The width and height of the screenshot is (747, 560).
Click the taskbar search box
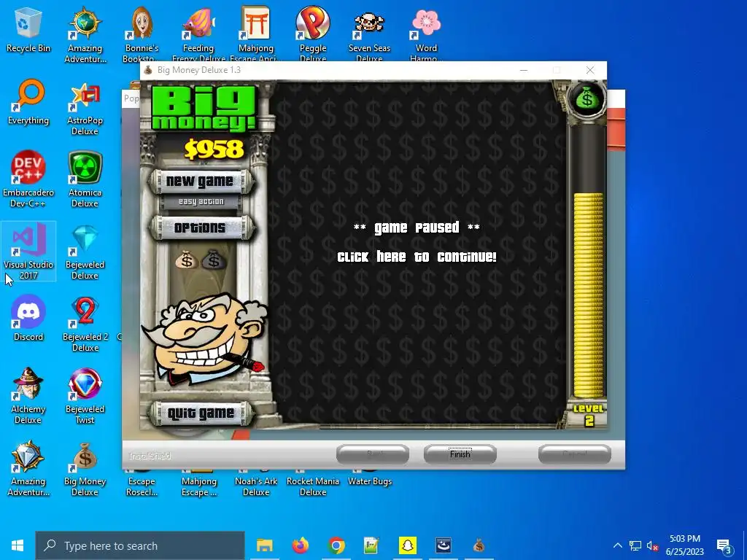point(140,545)
